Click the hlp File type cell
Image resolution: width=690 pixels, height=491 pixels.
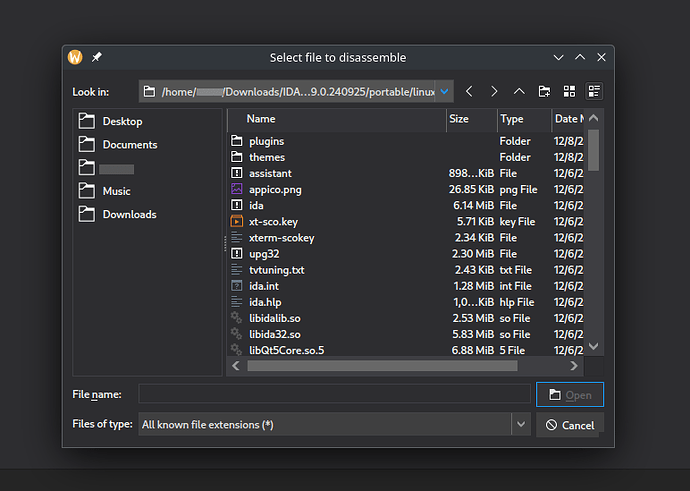pos(517,302)
